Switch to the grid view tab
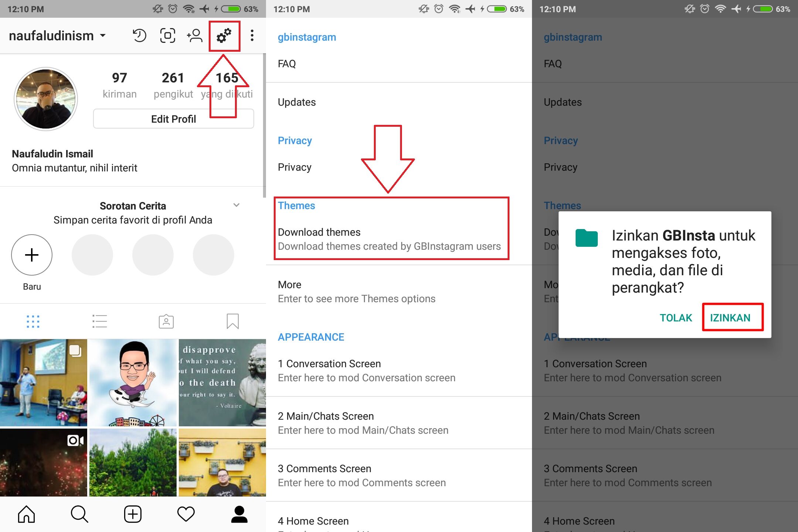The width and height of the screenshot is (798, 532). 33,321
